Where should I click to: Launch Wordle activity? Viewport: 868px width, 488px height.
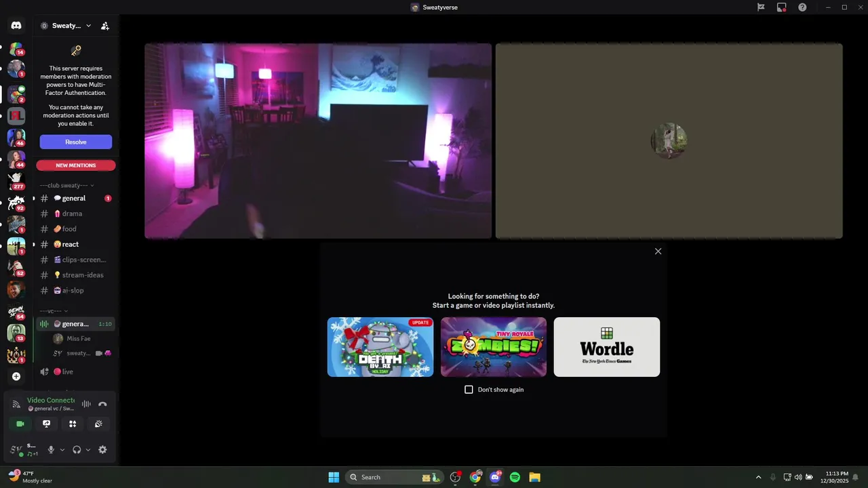click(x=607, y=347)
